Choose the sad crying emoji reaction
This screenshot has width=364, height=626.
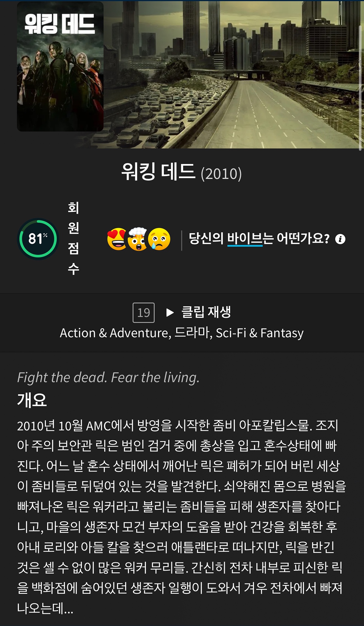[159, 239]
